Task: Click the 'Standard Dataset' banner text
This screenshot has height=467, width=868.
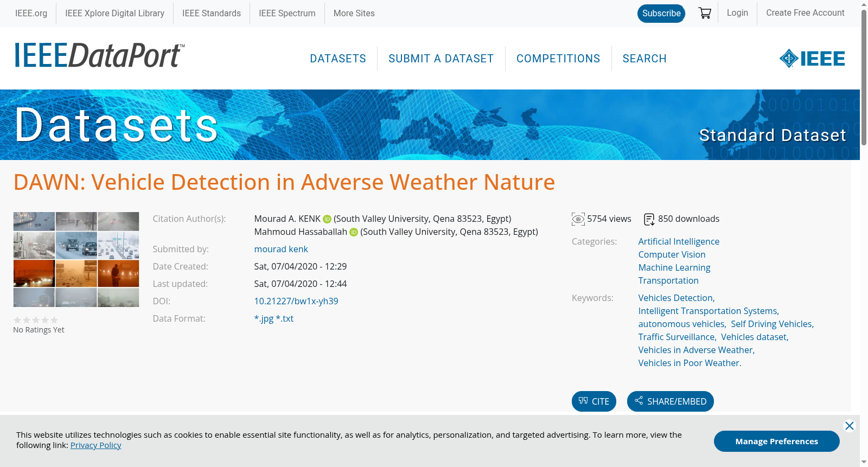Action: coord(773,135)
